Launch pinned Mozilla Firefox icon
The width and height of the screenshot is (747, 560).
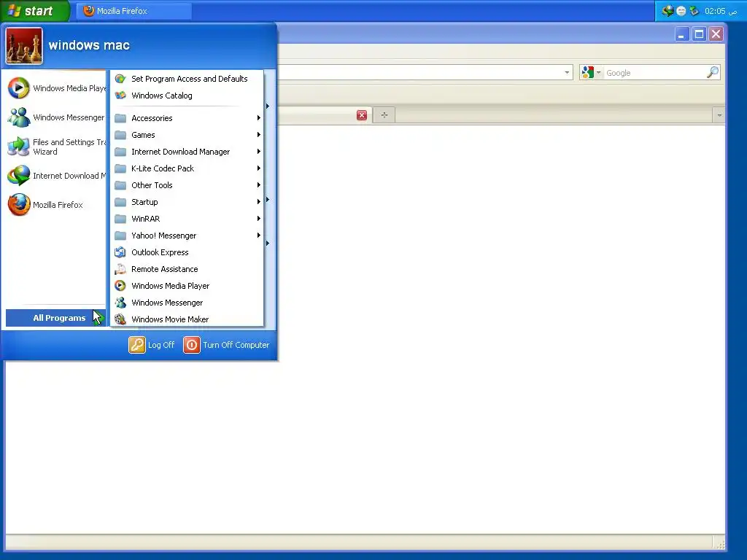[18, 205]
